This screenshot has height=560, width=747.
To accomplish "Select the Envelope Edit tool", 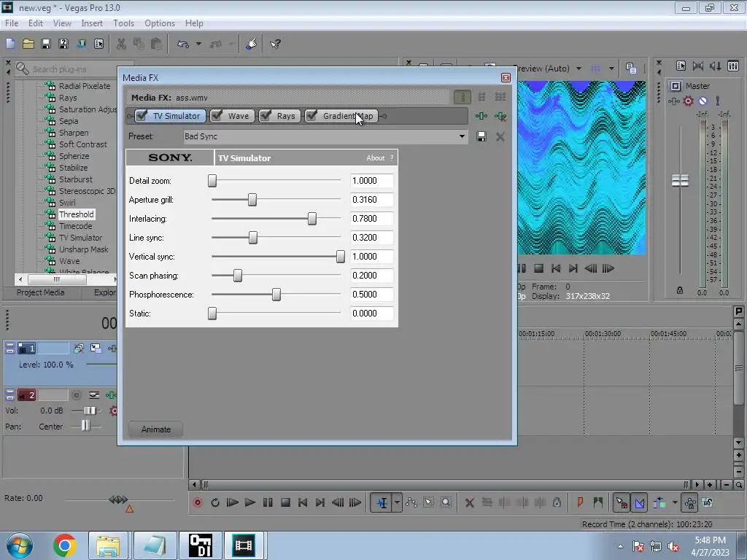I will coord(411,502).
